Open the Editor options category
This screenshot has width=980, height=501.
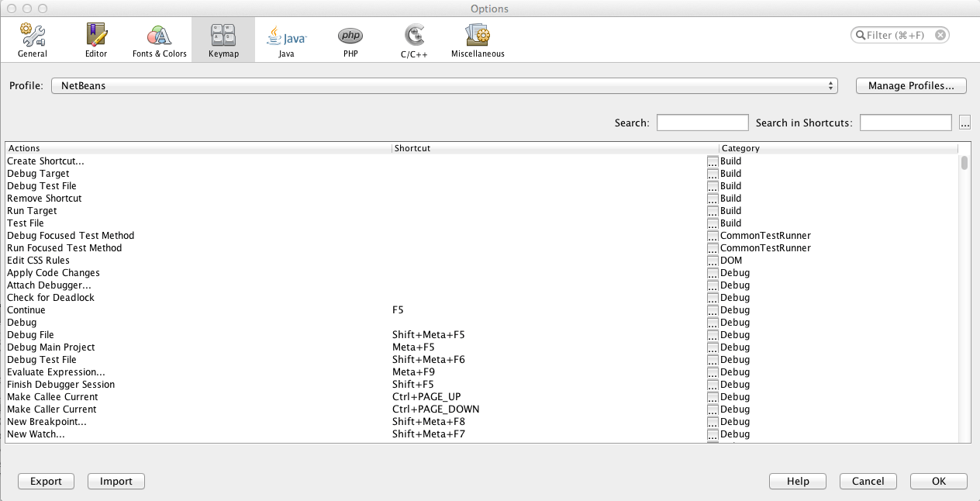coord(96,40)
